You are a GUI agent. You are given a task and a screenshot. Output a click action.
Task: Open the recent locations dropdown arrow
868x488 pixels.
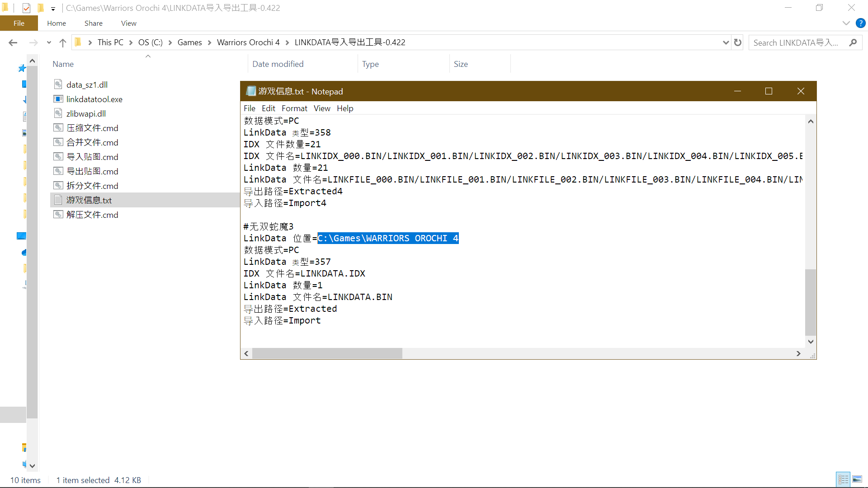[49, 42]
